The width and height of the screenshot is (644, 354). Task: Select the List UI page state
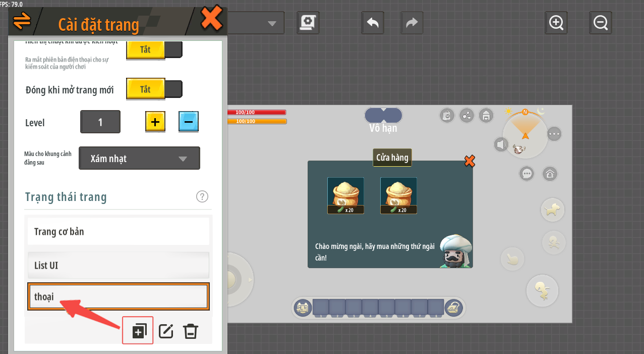[118, 265]
